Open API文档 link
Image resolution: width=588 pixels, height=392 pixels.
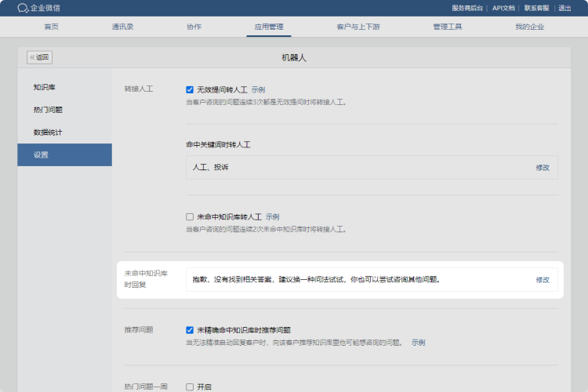(503, 9)
